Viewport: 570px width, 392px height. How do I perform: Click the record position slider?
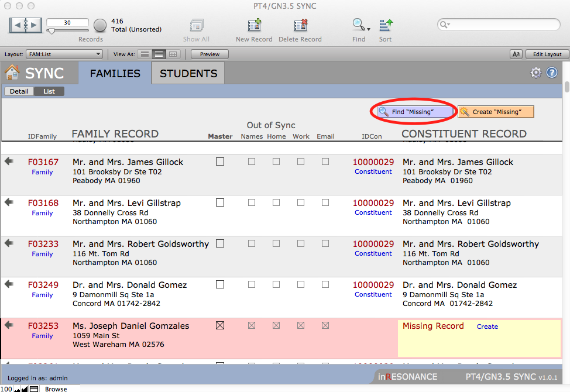pyautogui.click(x=51, y=30)
